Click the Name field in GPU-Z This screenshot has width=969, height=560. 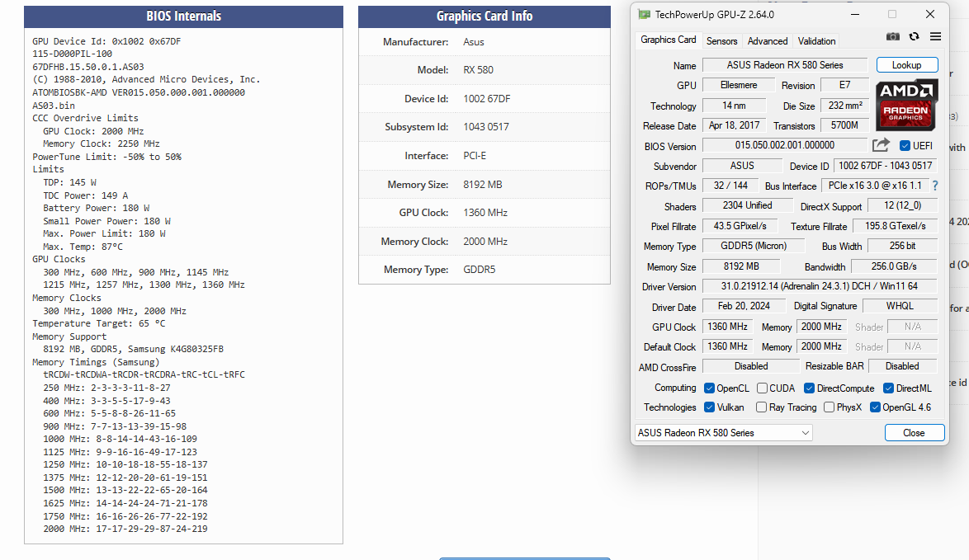pyautogui.click(x=785, y=65)
